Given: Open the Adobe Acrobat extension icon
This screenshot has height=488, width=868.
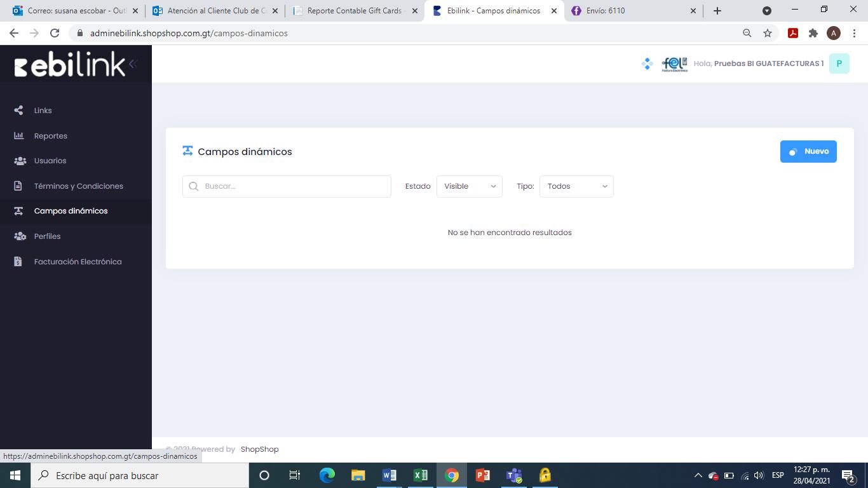Looking at the screenshot, I should (x=793, y=33).
